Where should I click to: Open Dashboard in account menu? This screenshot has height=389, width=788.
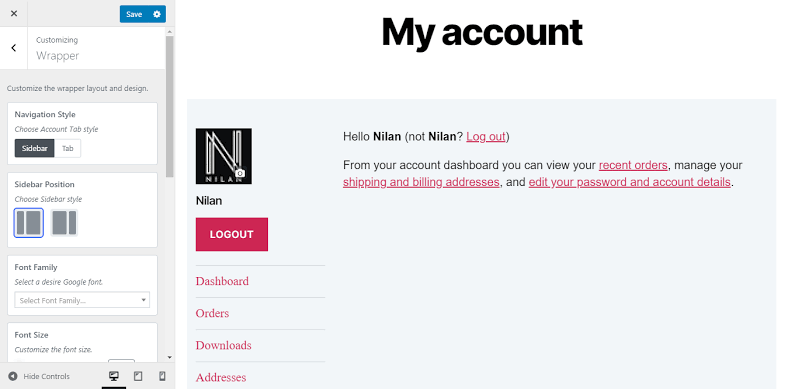tap(222, 281)
